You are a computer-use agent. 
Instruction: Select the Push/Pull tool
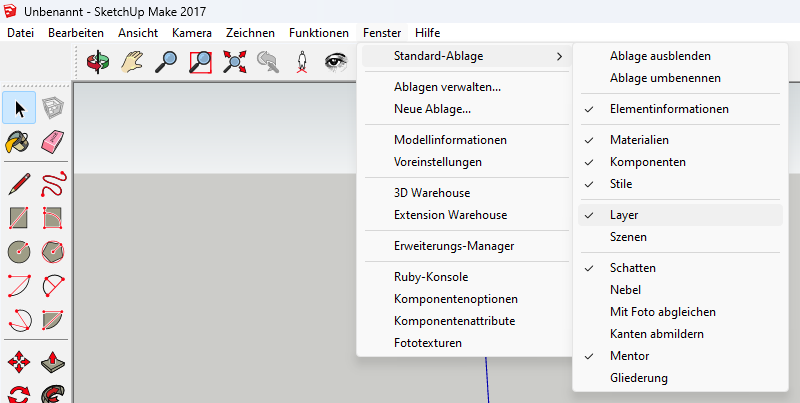(x=53, y=361)
